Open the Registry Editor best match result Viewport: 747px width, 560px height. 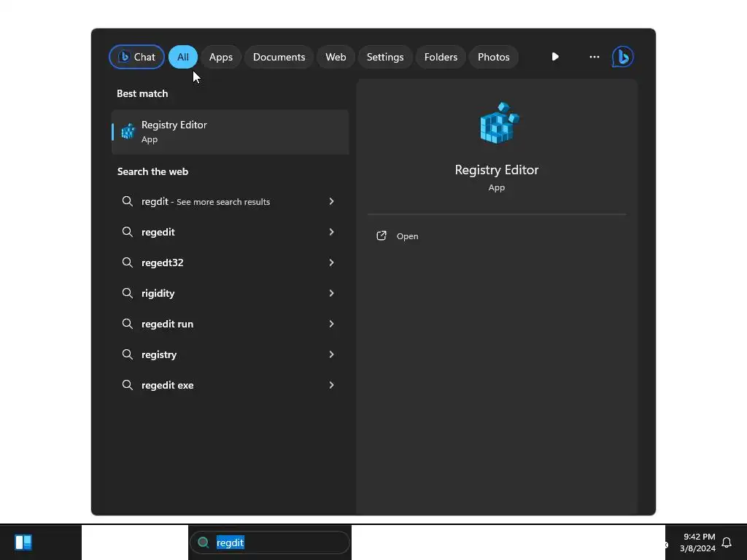[x=230, y=132]
